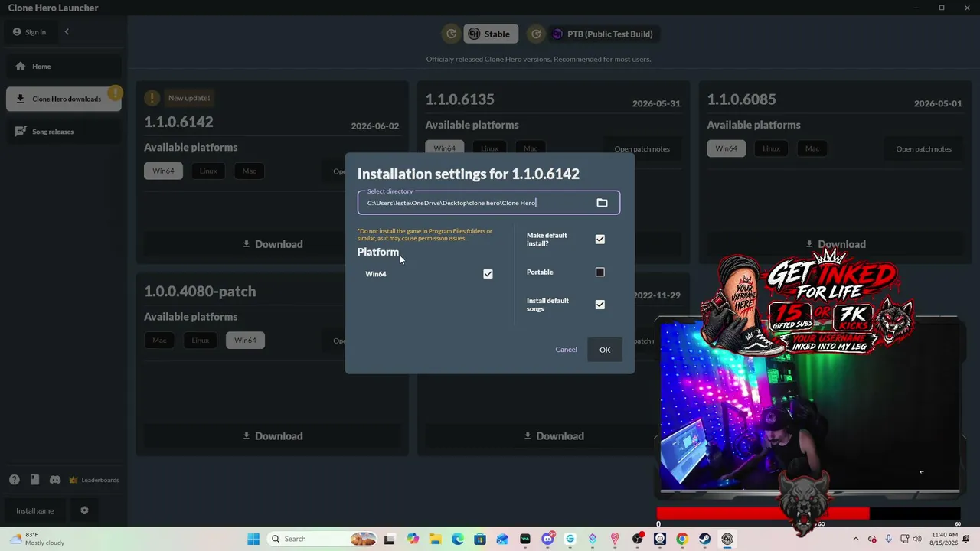This screenshot has height=551, width=980.
Task: Switch to the Stable releases tab
Action: click(x=491, y=34)
